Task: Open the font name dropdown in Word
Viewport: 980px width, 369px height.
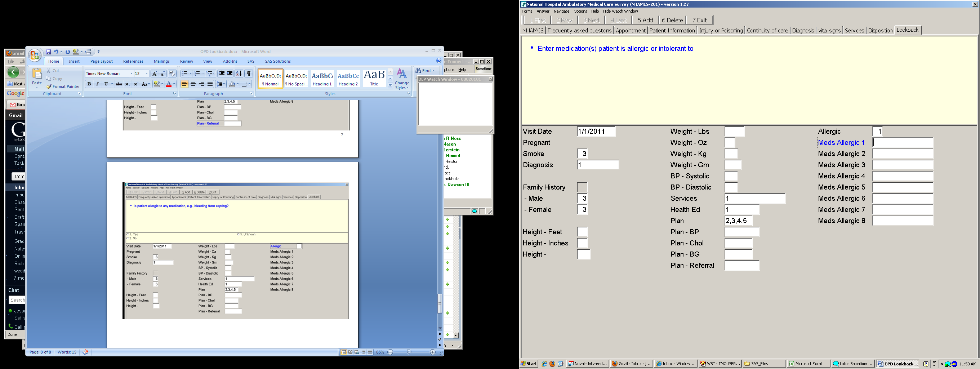Action: tap(131, 74)
